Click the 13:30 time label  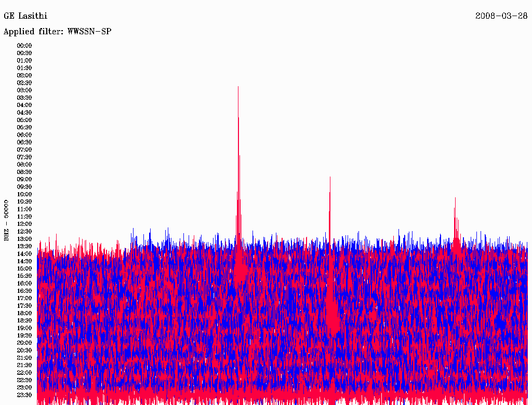pos(24,247)
